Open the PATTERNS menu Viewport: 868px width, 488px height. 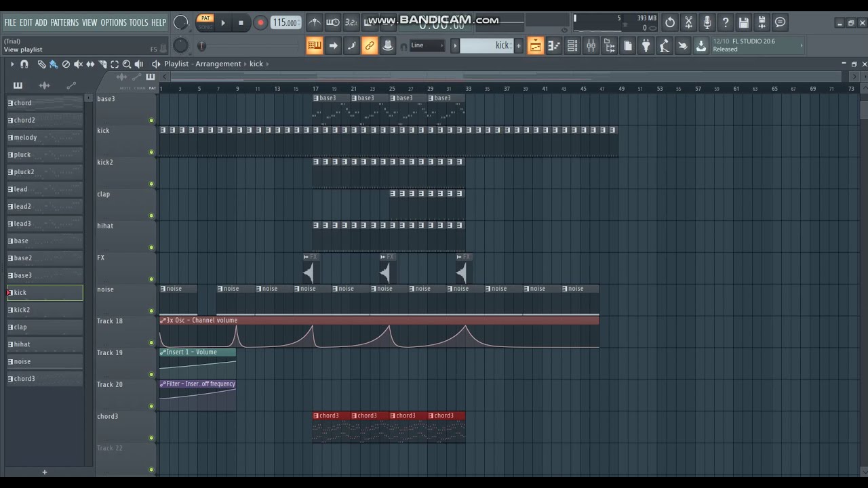coord(64,22)
